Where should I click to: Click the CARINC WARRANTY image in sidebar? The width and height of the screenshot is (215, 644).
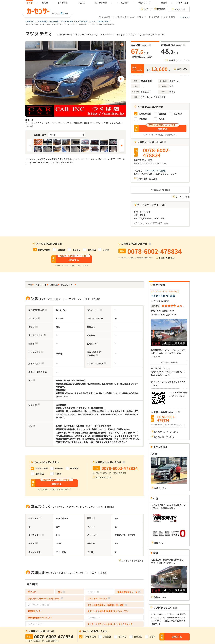pyautogui.click(x=169, y=524)
